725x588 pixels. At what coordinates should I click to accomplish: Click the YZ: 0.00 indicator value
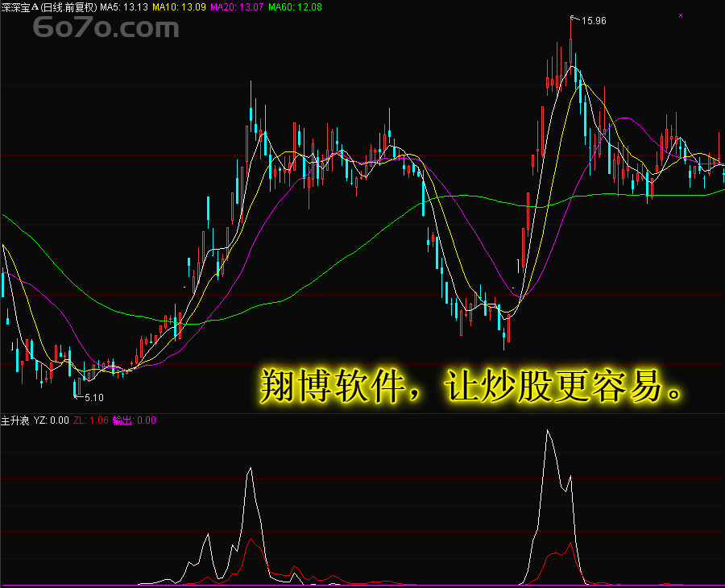(x=52, y=420)
